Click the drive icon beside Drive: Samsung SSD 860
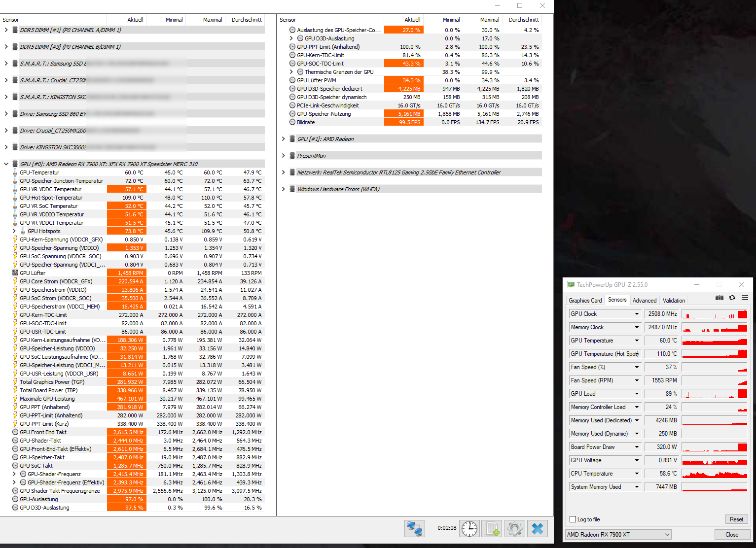Image resolution: width=756 pixels, height=548 pixels. (x=15, y=114)
